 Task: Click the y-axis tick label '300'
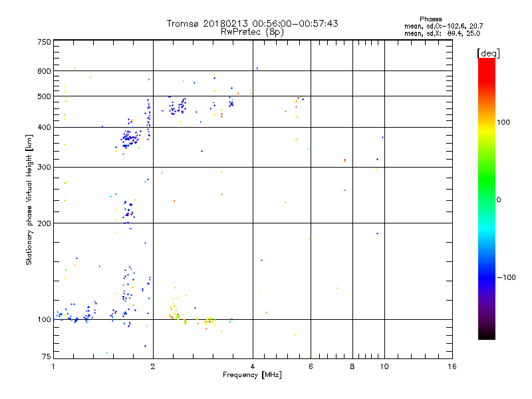(x=44, y=168)
